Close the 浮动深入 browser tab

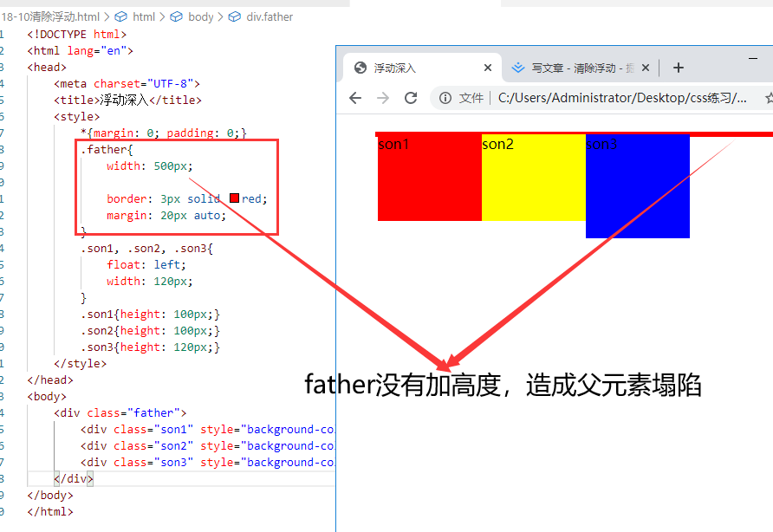[488, 68]
